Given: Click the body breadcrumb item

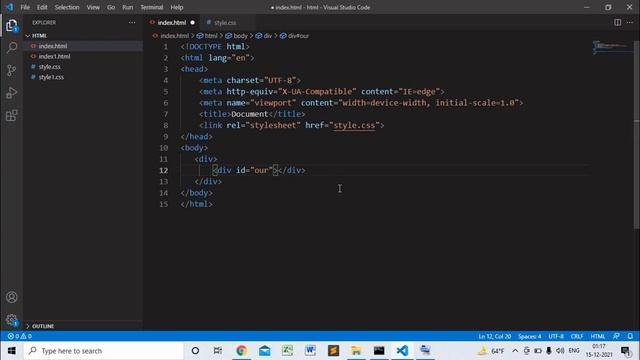Looking at the screenshot, I should [x=237, y=36].
